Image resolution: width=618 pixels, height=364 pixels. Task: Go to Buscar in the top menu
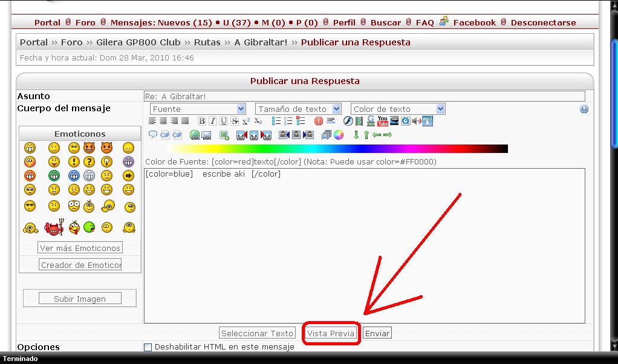(386, 22)
